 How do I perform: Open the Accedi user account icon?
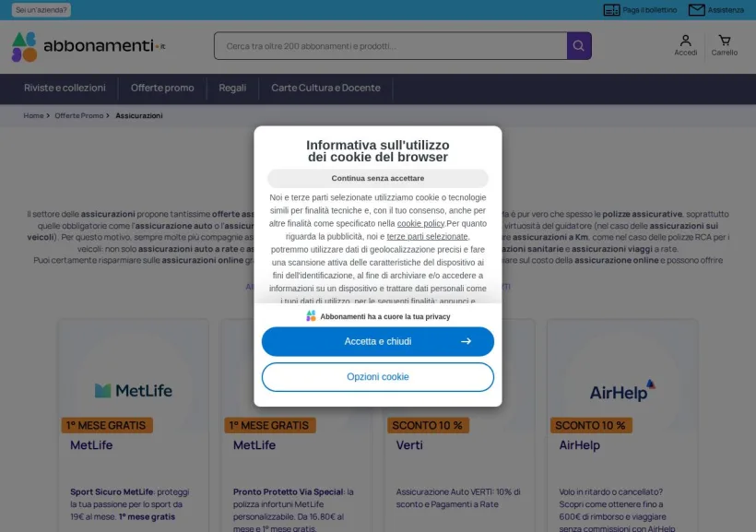(685, 41)
